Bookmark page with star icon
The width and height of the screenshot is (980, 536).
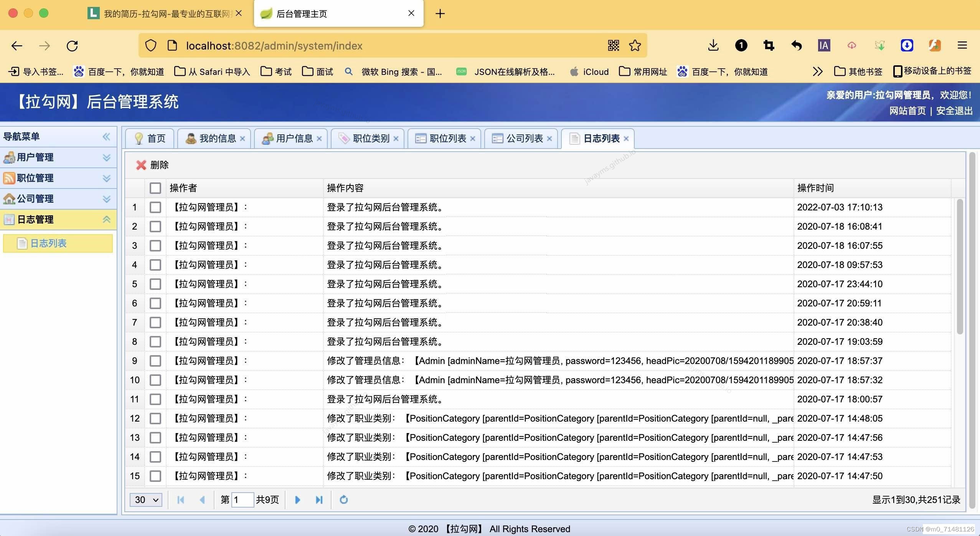635,46
